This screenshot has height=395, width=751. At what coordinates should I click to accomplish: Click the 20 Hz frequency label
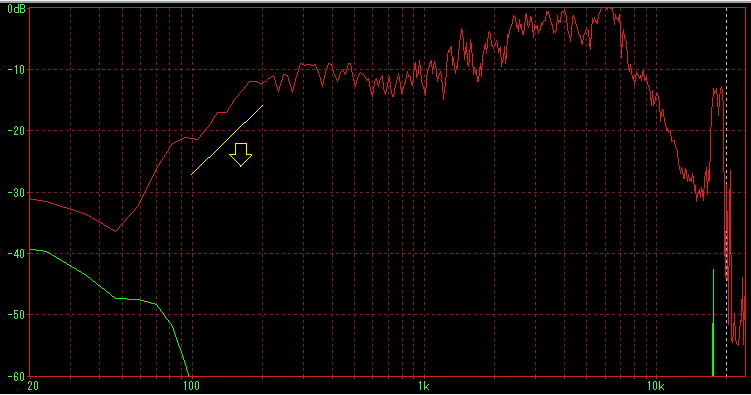[x=33, y=386]
